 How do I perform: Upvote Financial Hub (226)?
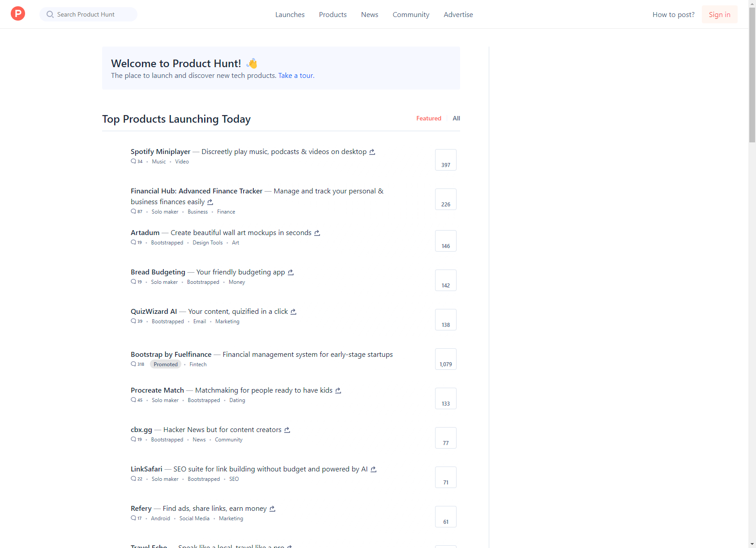click(x=446, y=199)
